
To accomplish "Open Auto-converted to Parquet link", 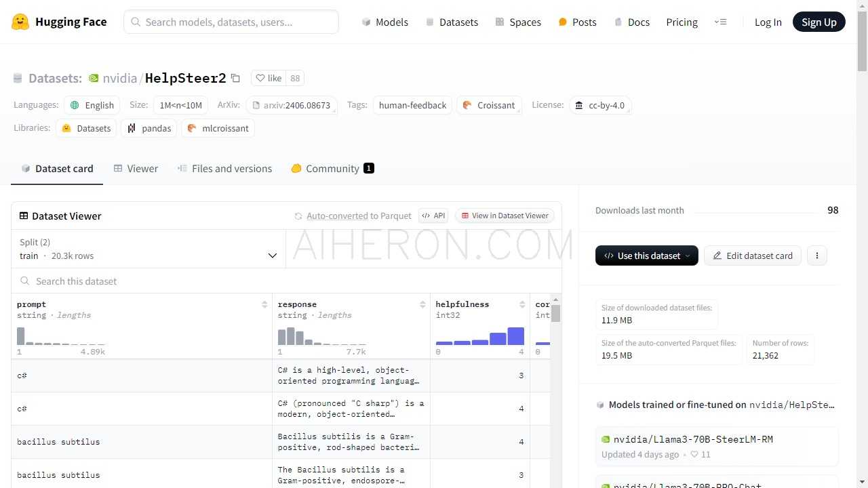I will pos(359,216).
